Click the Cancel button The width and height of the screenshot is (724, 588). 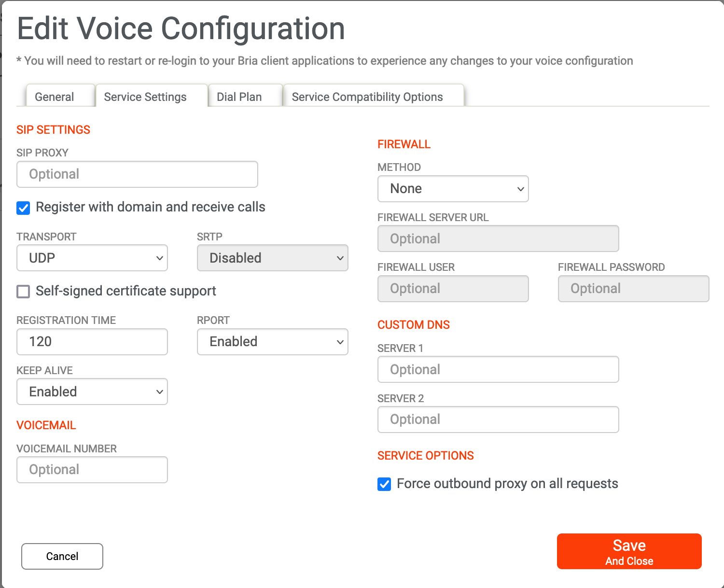tap(62, 556)
